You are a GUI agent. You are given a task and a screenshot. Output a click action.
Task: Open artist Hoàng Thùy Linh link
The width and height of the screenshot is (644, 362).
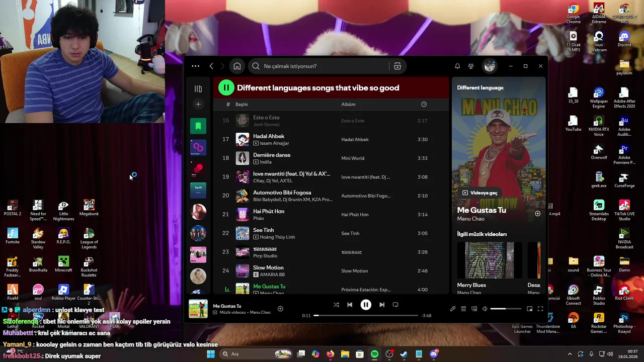point(277,237)
